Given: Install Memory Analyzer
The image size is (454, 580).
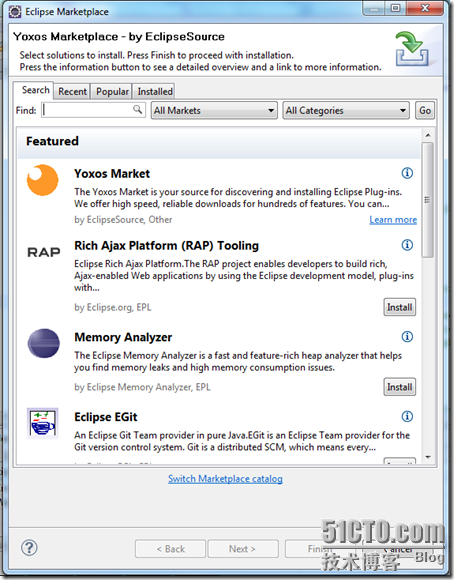Looking at the screenshot, I should [400, 387].
